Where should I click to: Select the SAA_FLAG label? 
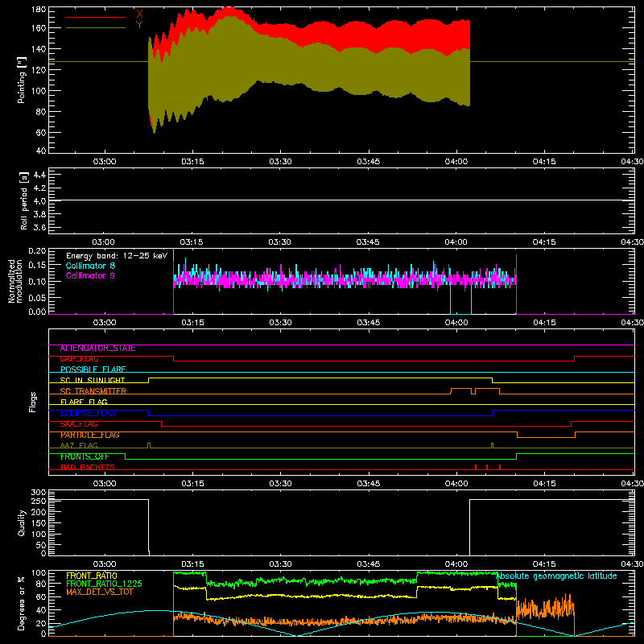79,424
